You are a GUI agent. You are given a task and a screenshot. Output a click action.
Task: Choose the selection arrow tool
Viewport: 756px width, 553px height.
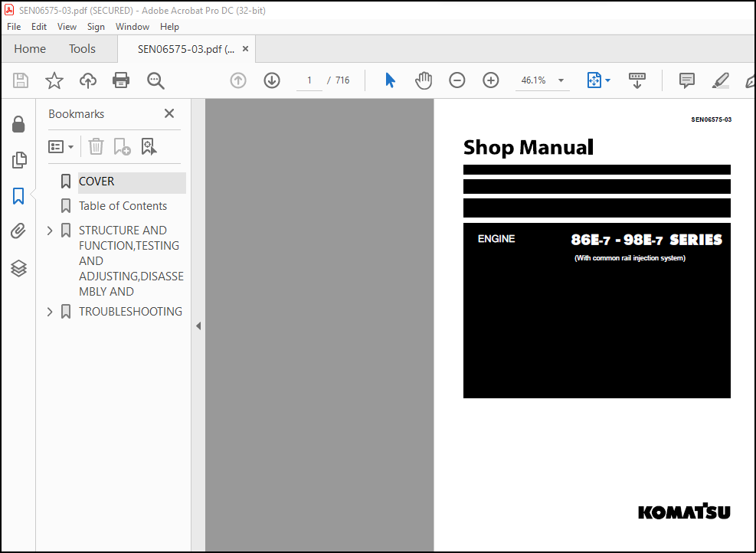point(391,80)
